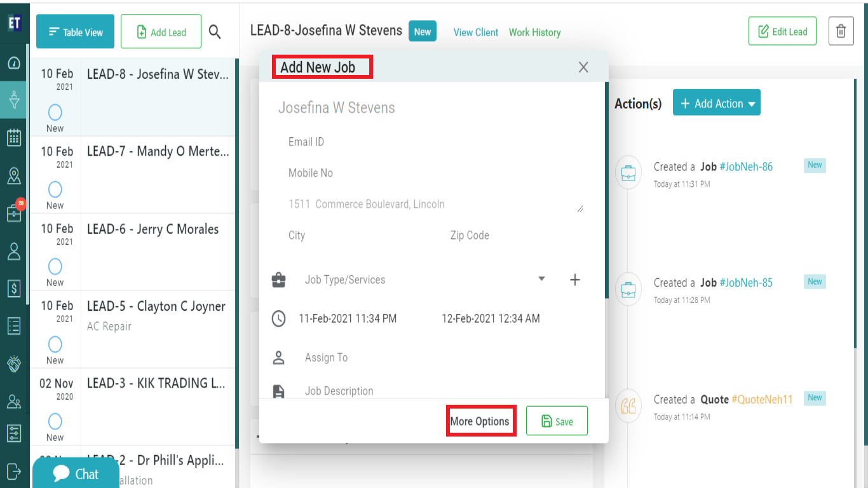Click the New status badge beside lead title
Screen dimensions: 868x488
[423, 32]
